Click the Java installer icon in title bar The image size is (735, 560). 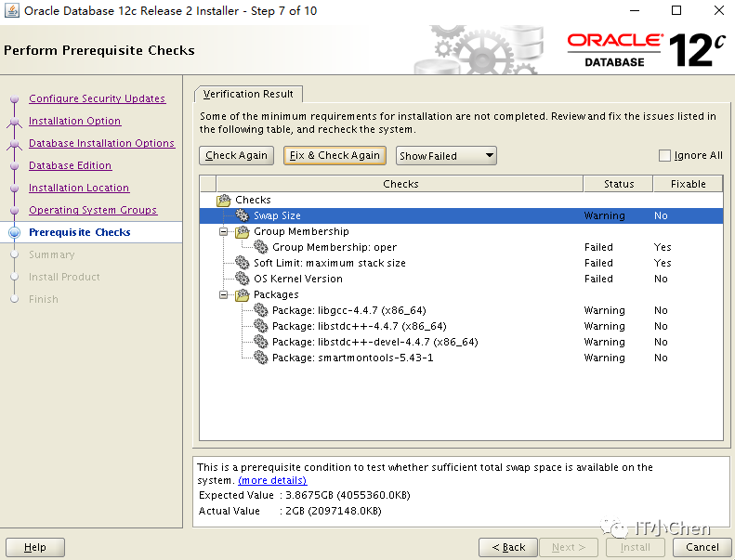click(12, 10)
